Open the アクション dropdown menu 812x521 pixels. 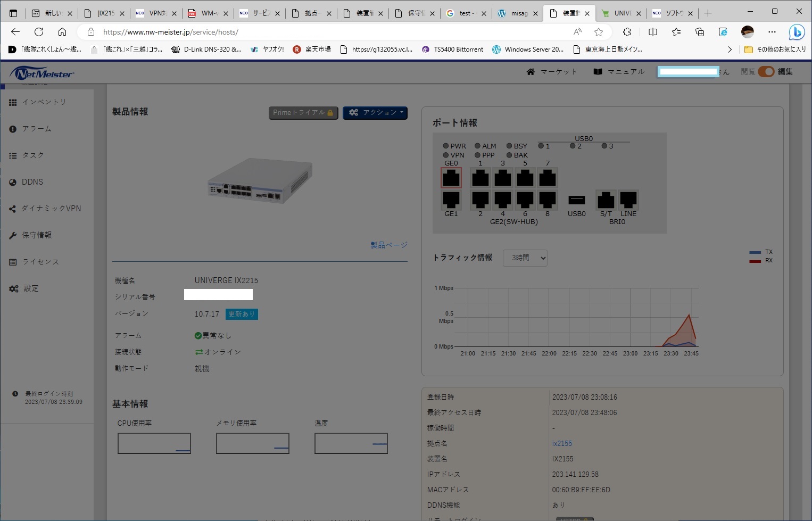coord(375,113)
